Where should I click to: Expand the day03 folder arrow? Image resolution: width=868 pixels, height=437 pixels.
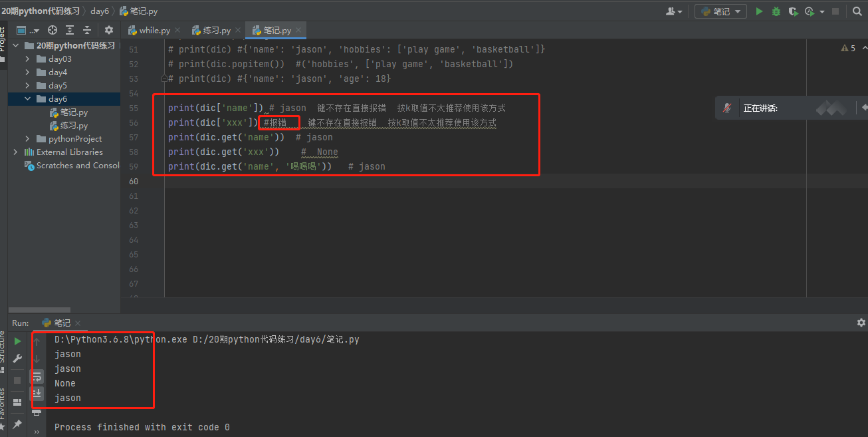pos(27,59)
